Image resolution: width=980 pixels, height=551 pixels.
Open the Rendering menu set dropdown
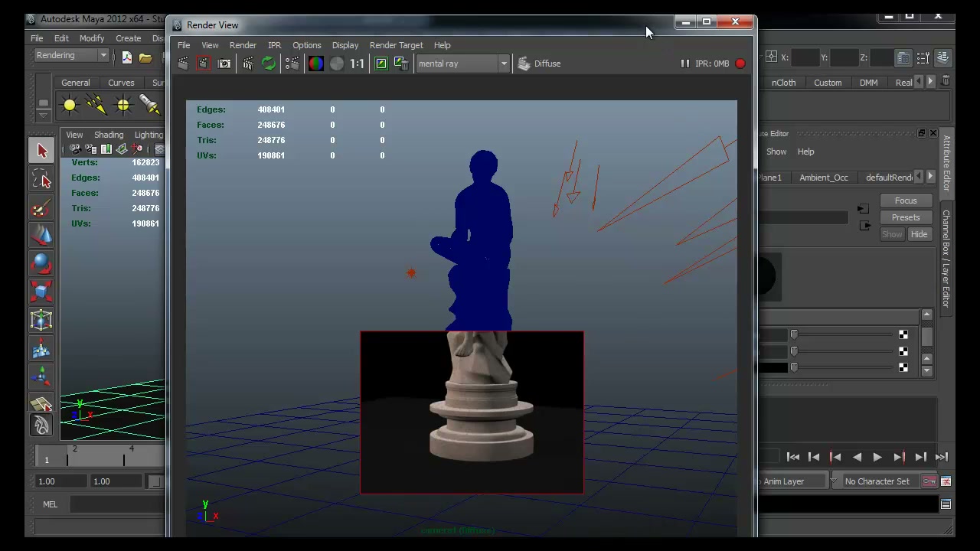coord(70,56)
